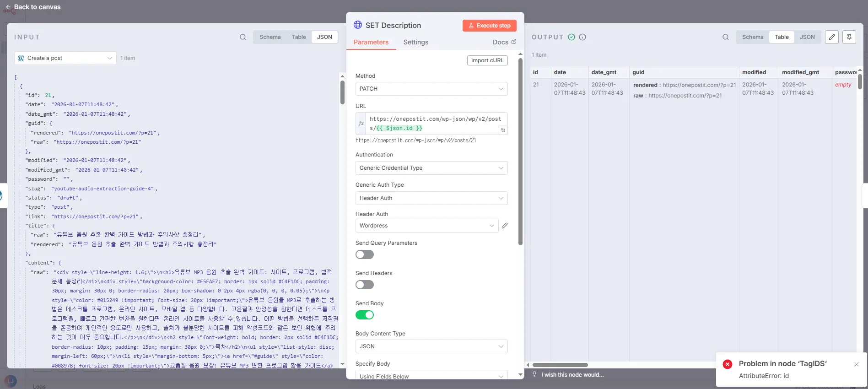Click the lightbulb feedback icon

click(534, 374)
